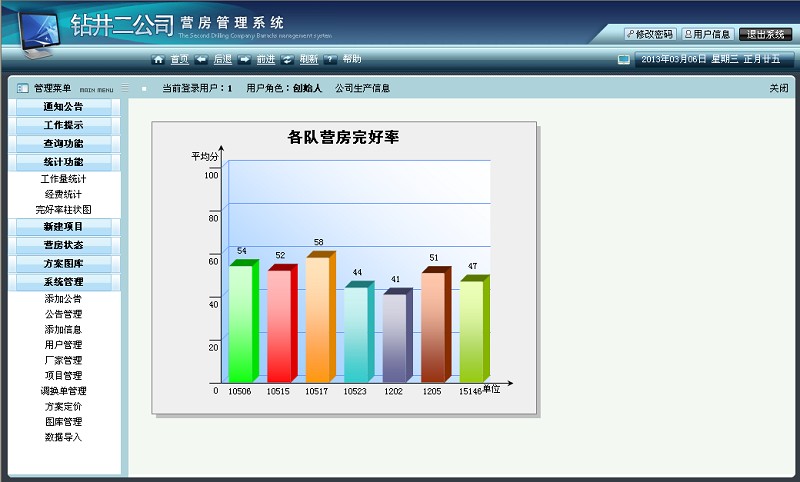800x482 pixels.
Task: Open 用户信息 user info button
Action: click(707, 34)
